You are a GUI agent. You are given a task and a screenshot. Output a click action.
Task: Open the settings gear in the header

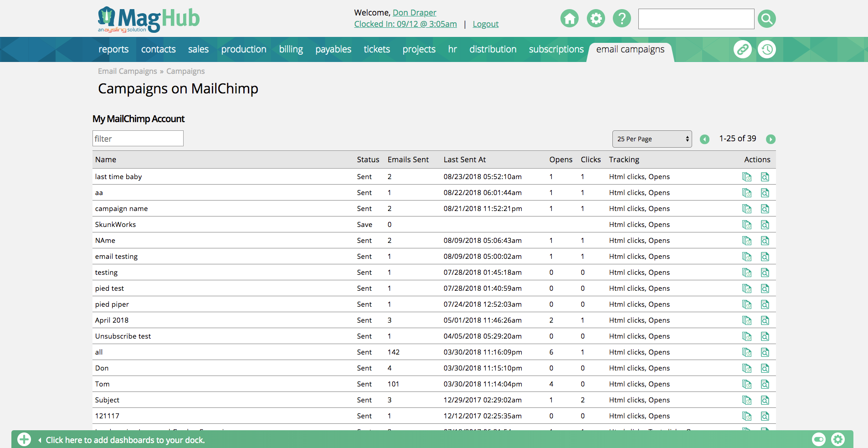596,19
